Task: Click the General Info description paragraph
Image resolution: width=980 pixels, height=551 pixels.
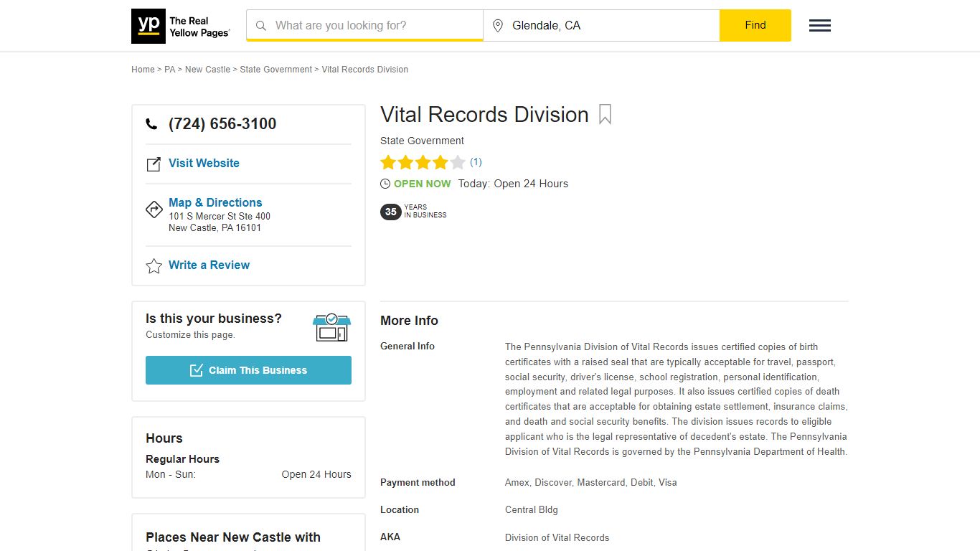Action: click(x=677, y=399)
